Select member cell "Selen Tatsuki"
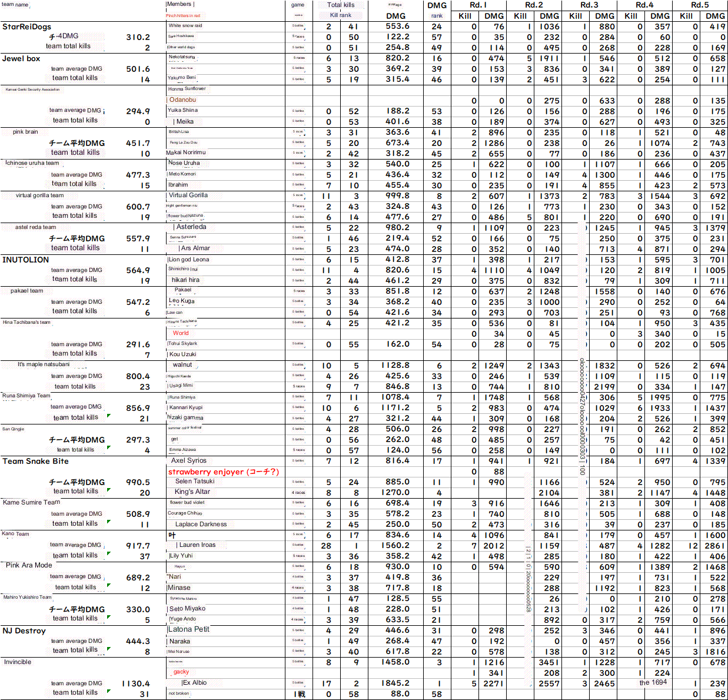The height and width of the screenshot is (700, 728). 195,482
